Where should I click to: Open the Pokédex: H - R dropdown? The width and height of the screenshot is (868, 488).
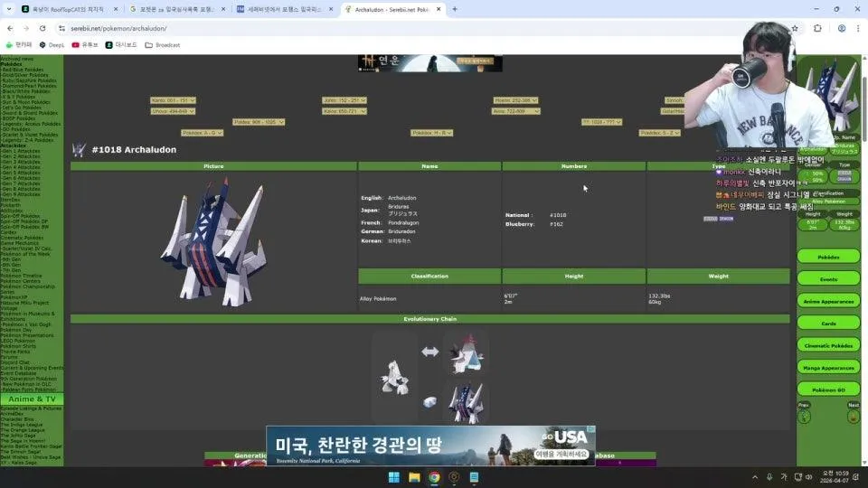pyautogui.click(x=432, y=133)
